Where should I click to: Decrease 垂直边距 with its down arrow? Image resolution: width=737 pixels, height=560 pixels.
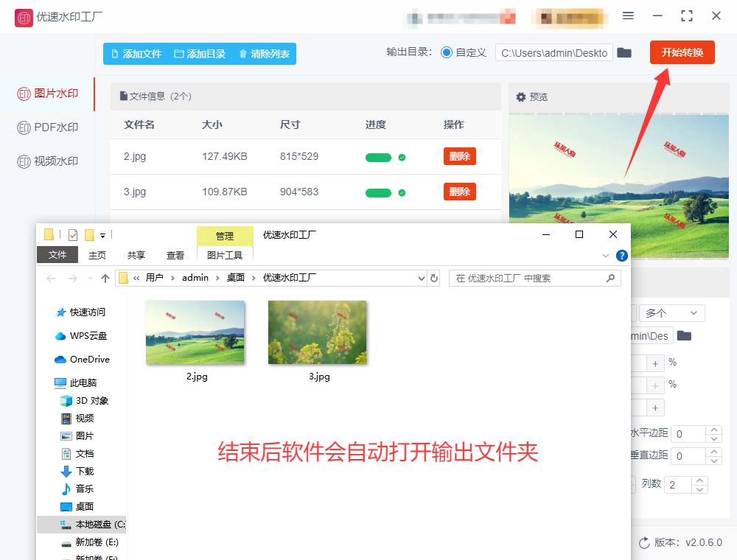pos(714,461)
